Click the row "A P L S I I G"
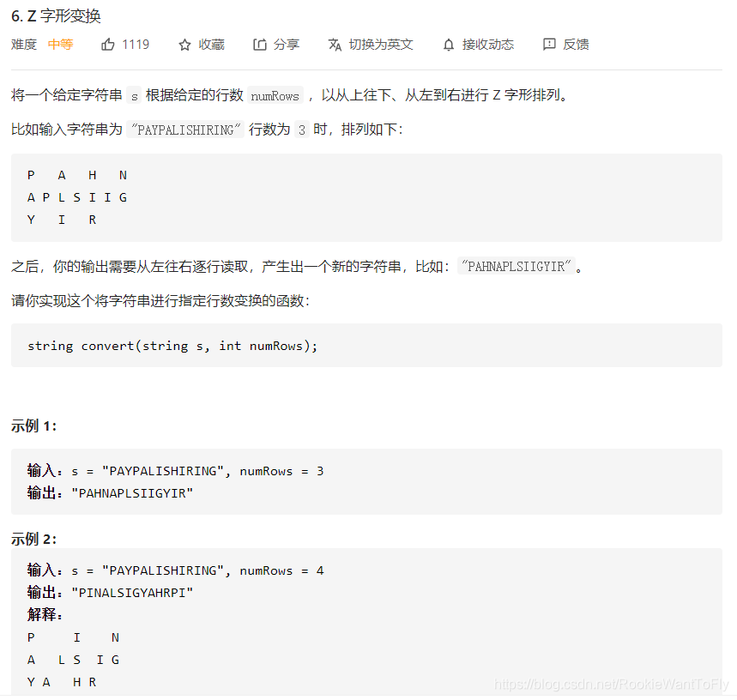 pyautogui.click(x=77, y=197)
